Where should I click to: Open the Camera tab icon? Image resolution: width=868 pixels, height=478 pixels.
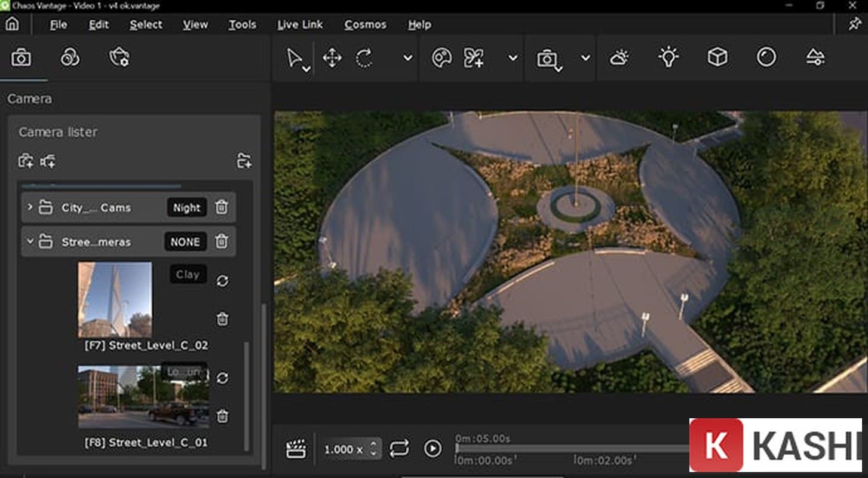(21, 58)
